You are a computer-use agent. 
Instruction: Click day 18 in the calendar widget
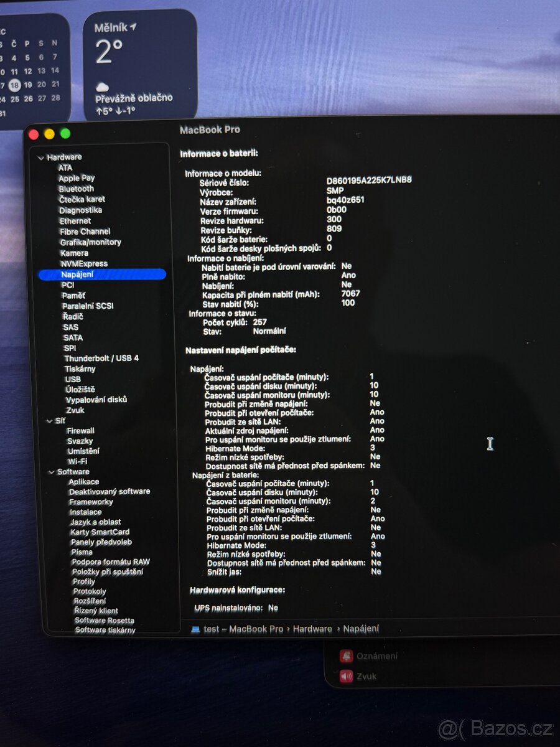click(x=15, y=85)
